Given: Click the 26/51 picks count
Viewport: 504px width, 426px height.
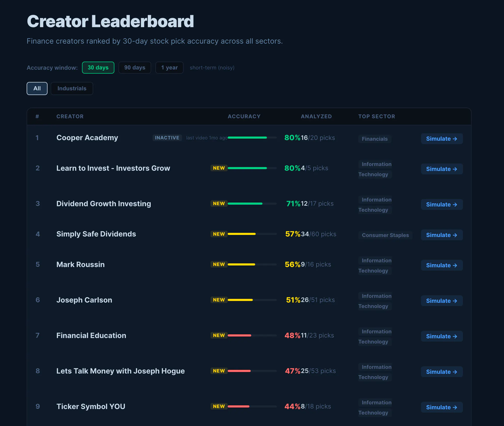Looking at the screenshot, I should (x=318, y=300).
